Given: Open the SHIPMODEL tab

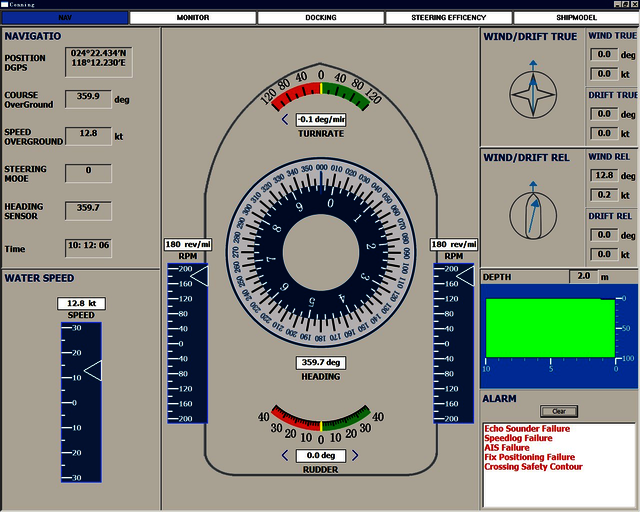Looking at the screenshot, I should point(576,18).
